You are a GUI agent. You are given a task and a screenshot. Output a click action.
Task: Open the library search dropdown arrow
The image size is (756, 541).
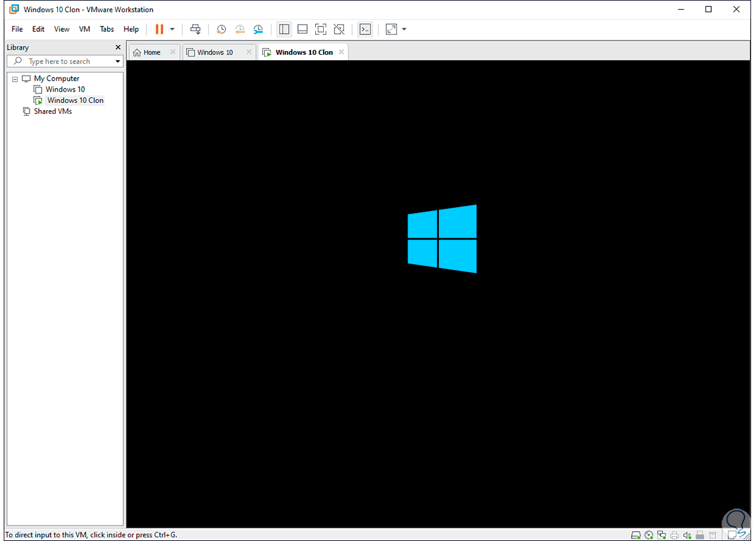point(118,62)
